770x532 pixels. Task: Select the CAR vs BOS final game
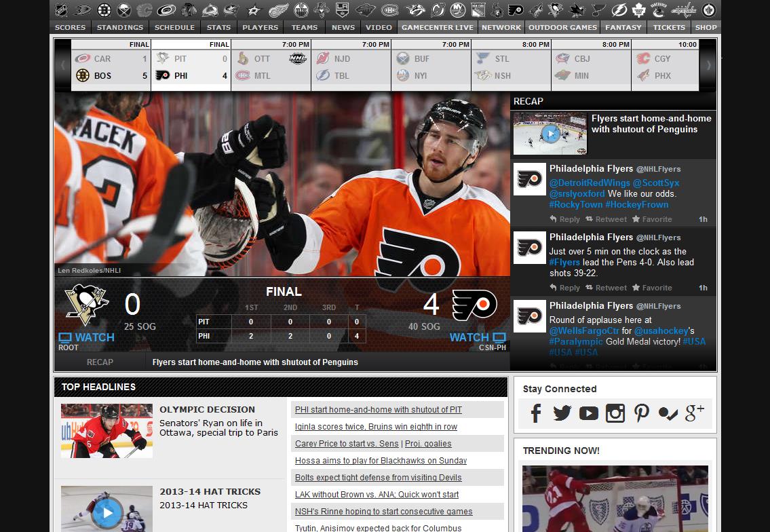point(111,65)
